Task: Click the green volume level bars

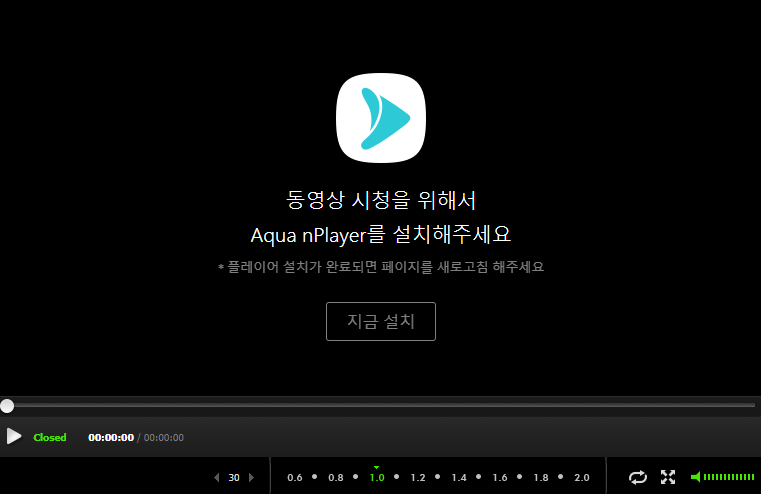Action: click(x=729, y=477)
